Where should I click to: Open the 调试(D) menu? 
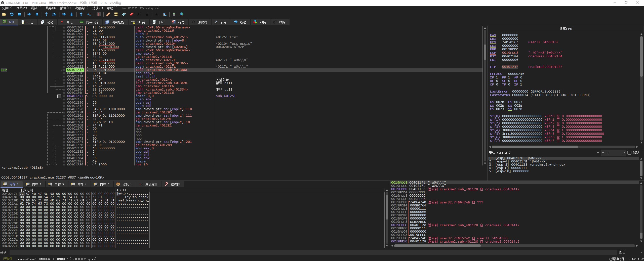pyautogui.click(x=36, y=8)
